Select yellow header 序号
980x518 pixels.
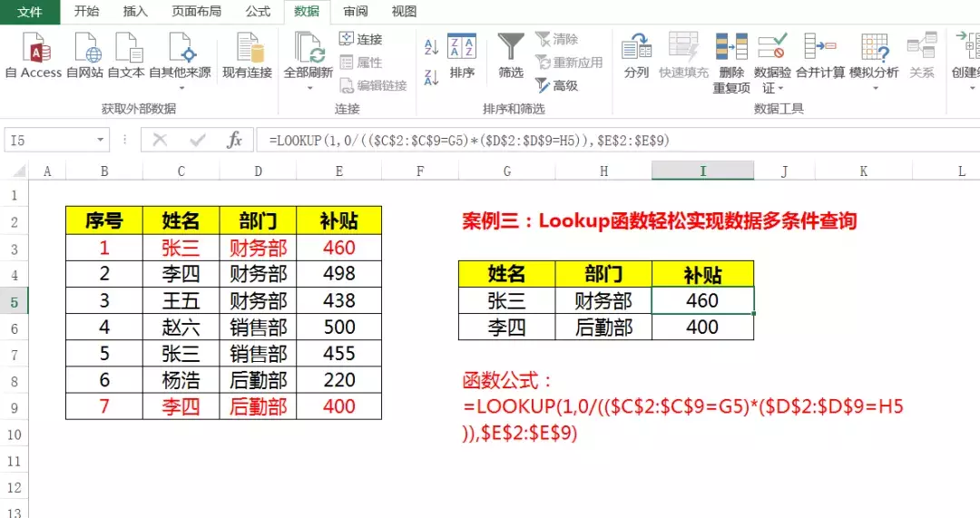(x=104, y=220)
